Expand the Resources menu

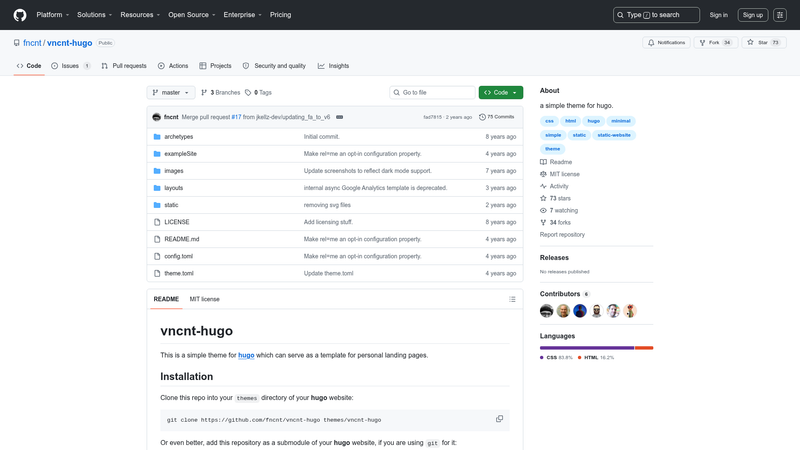tap(140, 15)
